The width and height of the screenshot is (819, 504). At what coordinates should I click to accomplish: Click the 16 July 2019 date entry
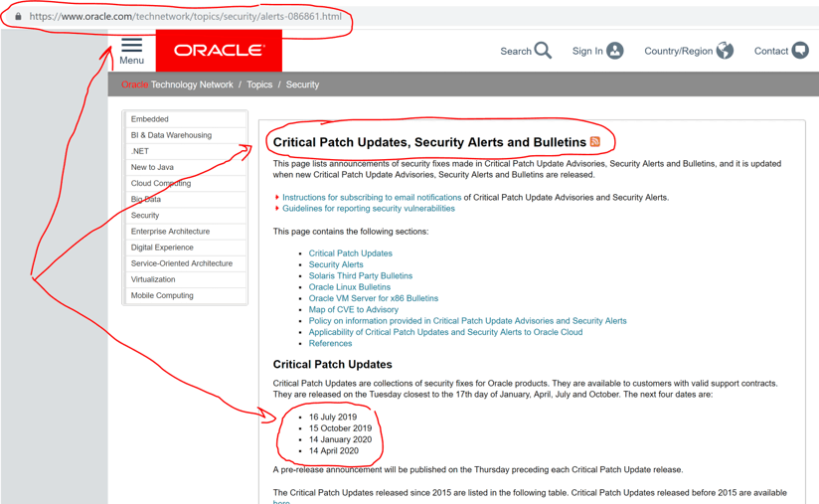click(x=333, y=418)
